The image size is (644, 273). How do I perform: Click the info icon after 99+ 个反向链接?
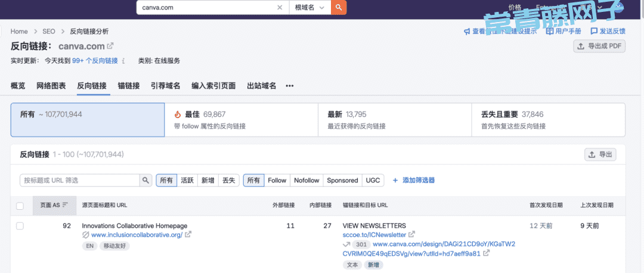pyautogui.click(x=123, y=61)
